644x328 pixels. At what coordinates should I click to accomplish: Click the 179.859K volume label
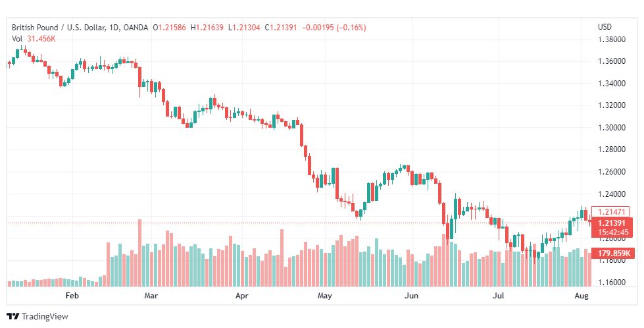coord(614,253)
